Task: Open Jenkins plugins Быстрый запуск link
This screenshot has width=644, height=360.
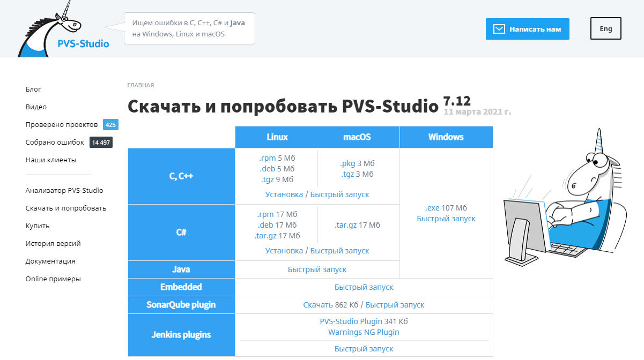Action: tap(364, 349)
